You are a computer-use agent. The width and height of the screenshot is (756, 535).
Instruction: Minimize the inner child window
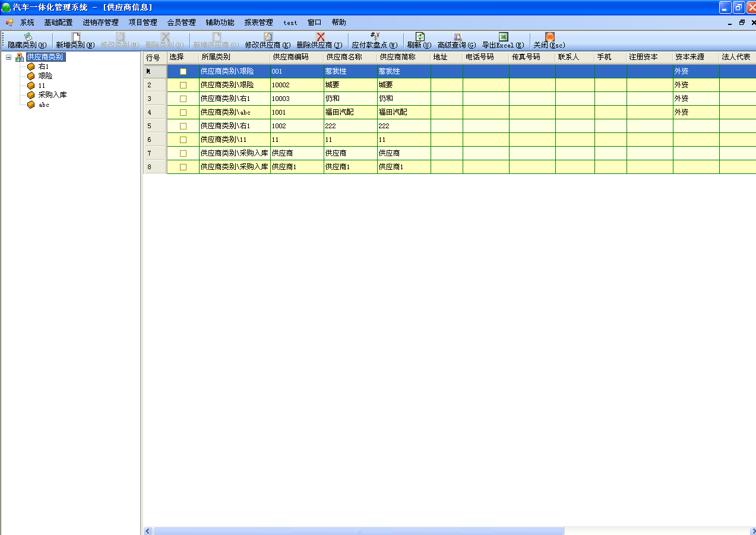[730, 23]
